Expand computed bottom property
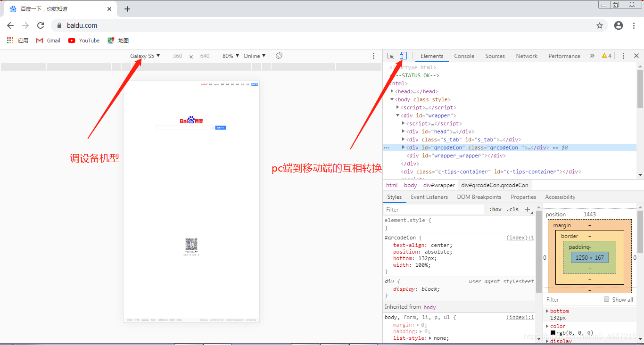Viewport: 644px width, 345px height. click(547, 311)
